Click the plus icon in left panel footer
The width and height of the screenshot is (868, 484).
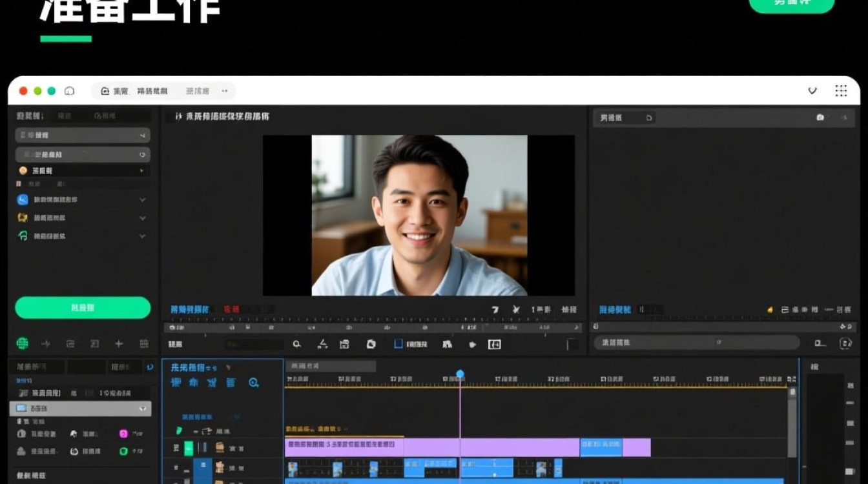119,344
